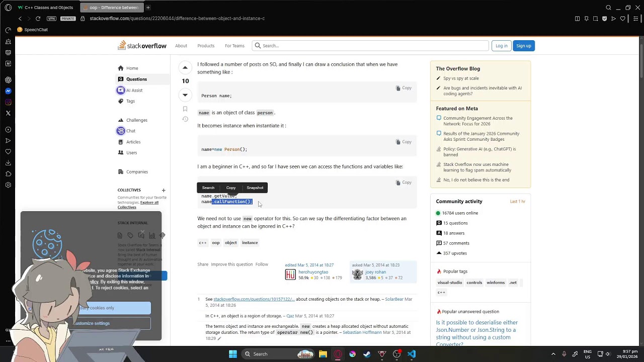Click the browser split screen icon
644x362 pixels.
pos(577,19)
